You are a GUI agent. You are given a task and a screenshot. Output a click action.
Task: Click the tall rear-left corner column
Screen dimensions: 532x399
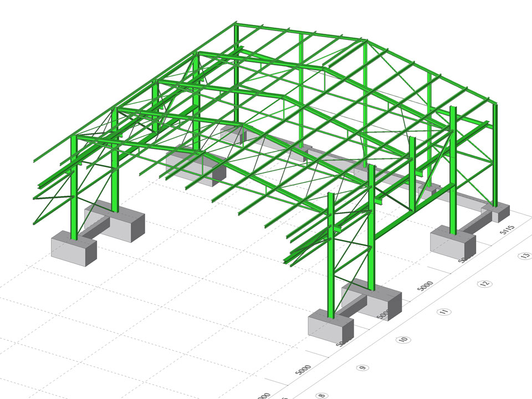[237, 78]
